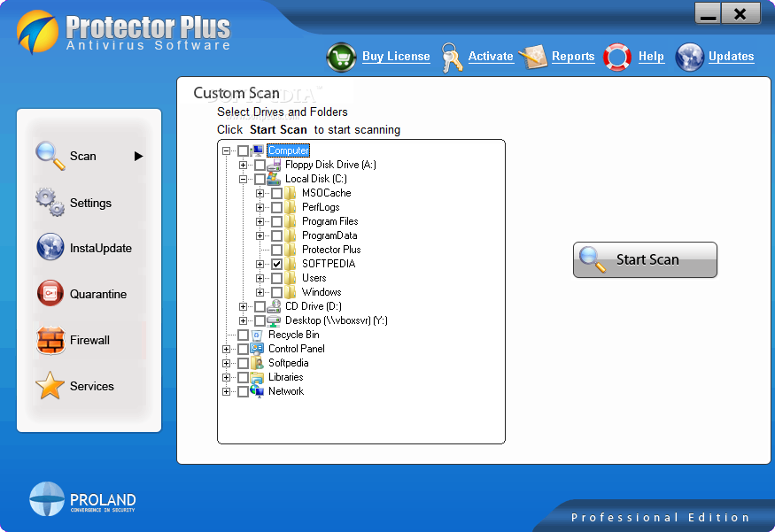Collapse the Local Disk (C:) node

[243, 179]
